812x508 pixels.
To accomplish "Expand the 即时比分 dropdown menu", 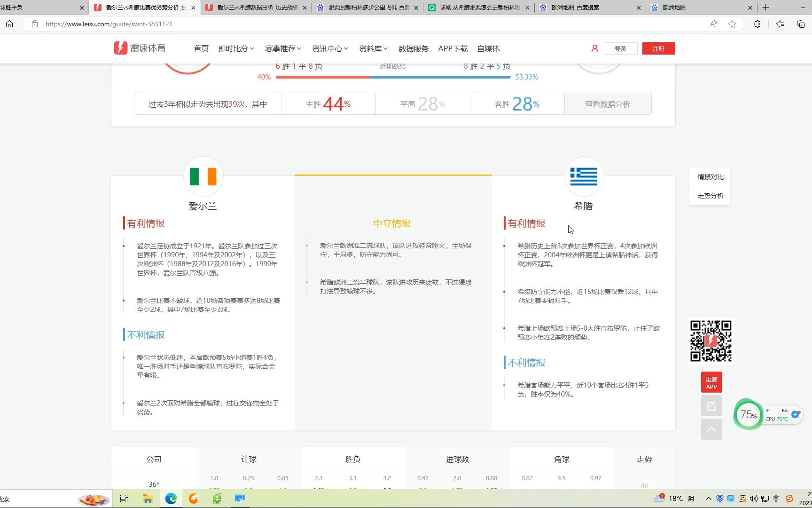I will pos(236,48).
